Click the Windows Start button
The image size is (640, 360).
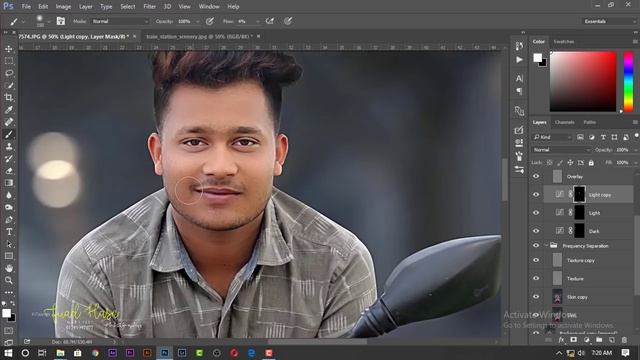8,353
